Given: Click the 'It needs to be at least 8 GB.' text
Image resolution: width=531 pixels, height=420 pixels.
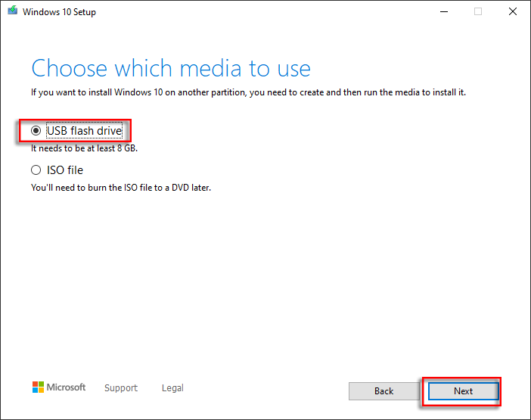Looking at the screenshot, I should coord(84,148).
